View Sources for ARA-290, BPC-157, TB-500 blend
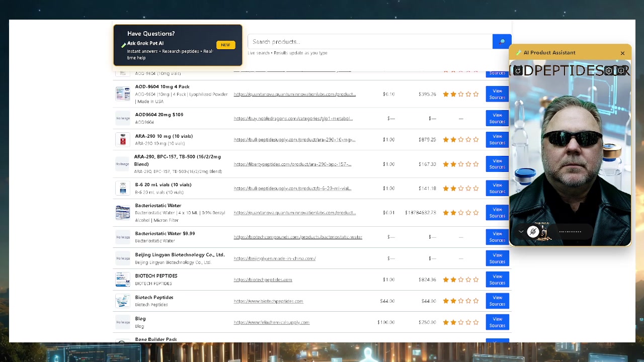Viewport: 644px width, 362px height. coord(497,164)
